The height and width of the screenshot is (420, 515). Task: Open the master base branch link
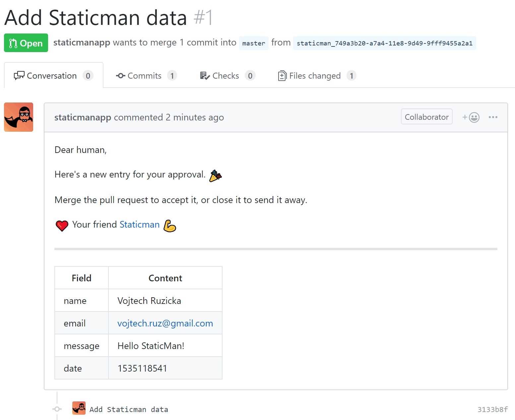[x=253, y=43]
